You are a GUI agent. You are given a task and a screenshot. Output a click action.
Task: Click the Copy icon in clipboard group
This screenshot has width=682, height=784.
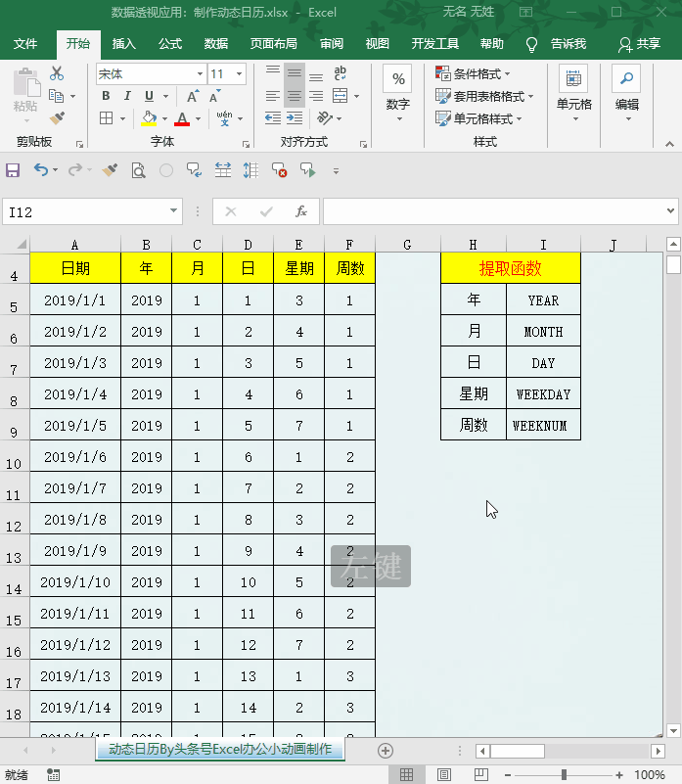56,96
